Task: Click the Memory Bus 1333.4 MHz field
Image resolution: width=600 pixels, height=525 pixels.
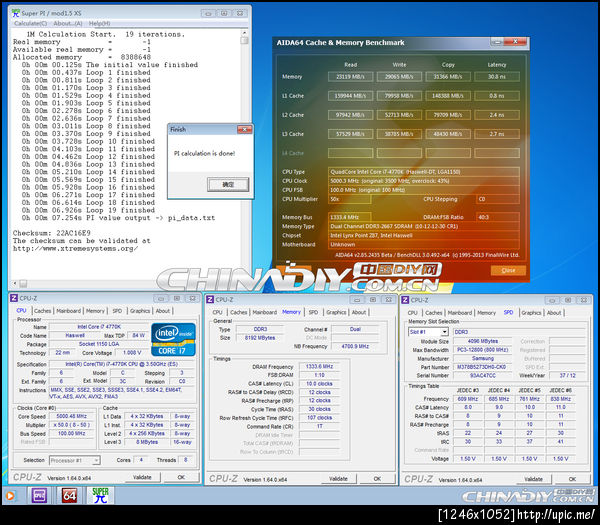Action: (349, 217)
